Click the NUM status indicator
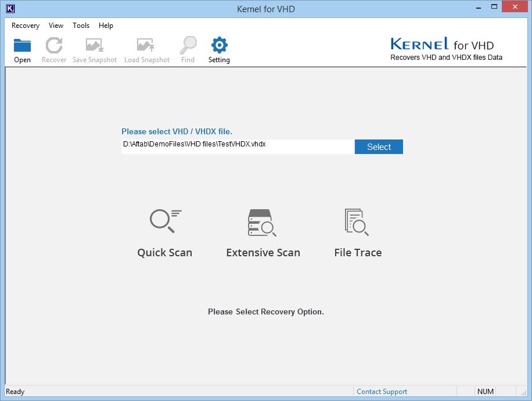 click(x=485, y=392)
